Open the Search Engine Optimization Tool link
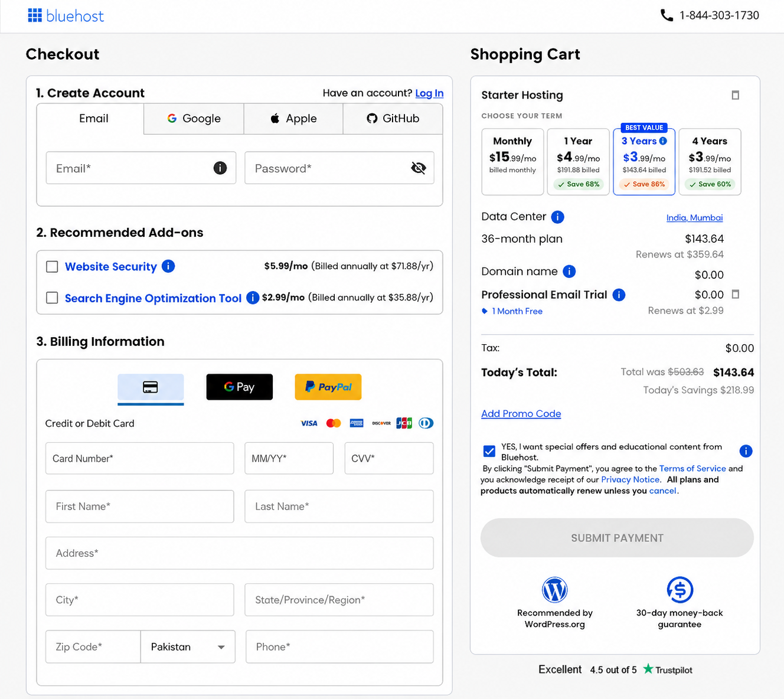This screenshot has height=699, width=784. [153, 298]
